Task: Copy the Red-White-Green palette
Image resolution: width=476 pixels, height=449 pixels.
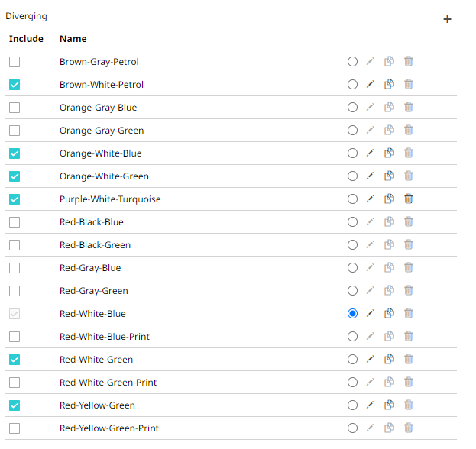Action: 389,359
